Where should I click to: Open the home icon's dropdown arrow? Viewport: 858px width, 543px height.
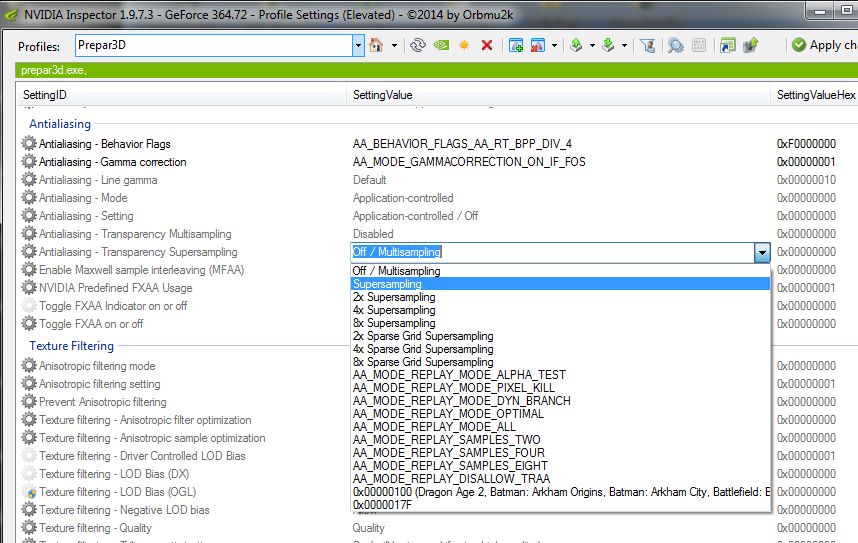394,45
